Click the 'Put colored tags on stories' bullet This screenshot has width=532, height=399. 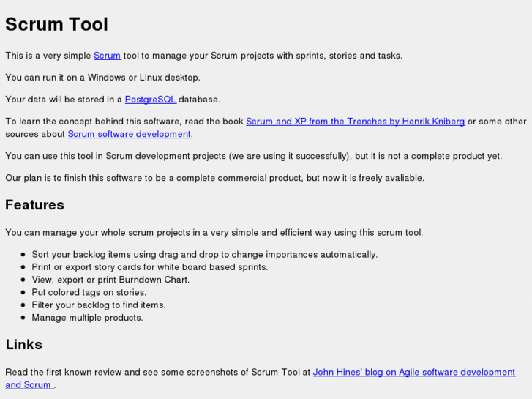pos(89,292)
